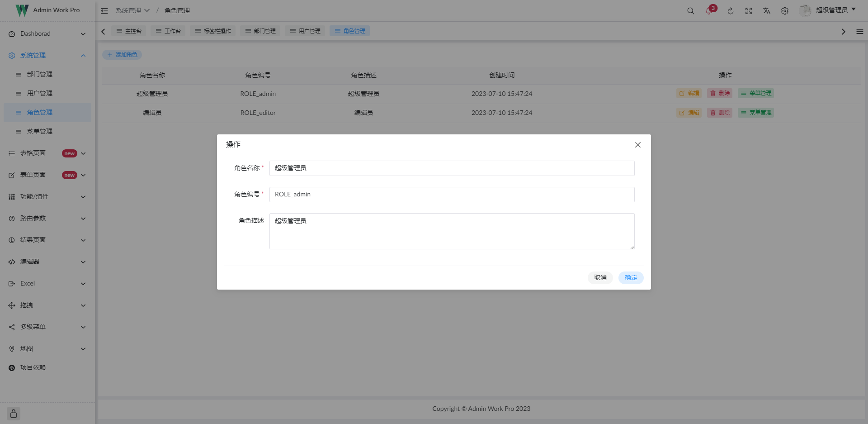This screenshot has height=424, width=868.
Task: Open the global search icon
Action: 690,10
